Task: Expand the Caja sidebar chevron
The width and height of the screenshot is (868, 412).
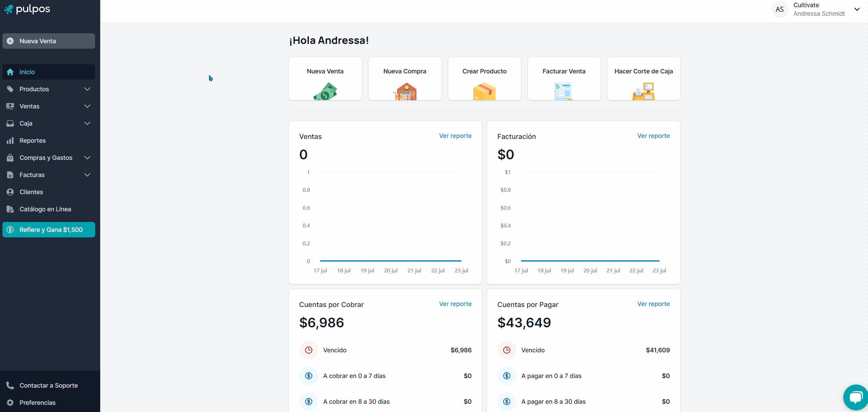Action: click(x=88, y=123)
